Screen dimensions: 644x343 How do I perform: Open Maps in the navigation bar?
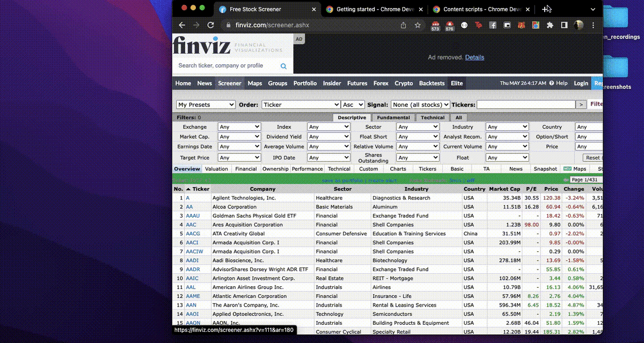point(255,83)
